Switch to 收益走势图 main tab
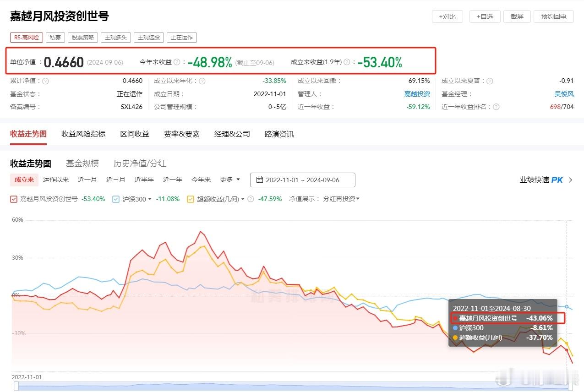 click(x=28, y=134)
